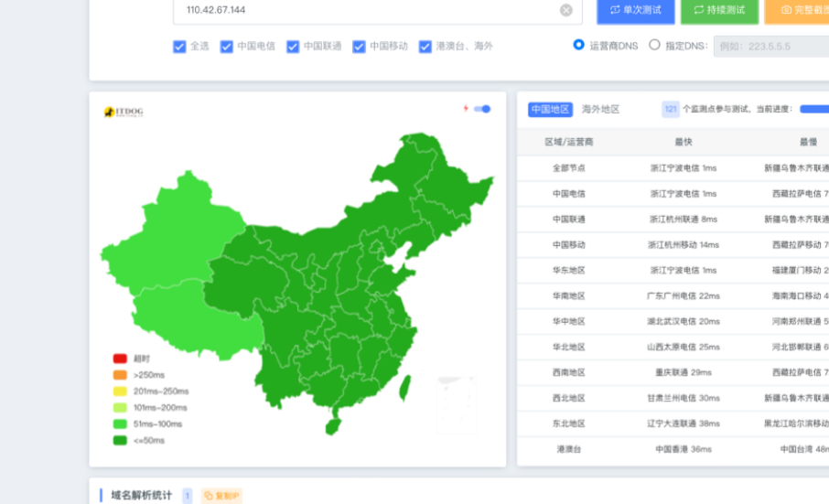
Task: Click the ITDOG logo on the map
Action: pos(124,112)
